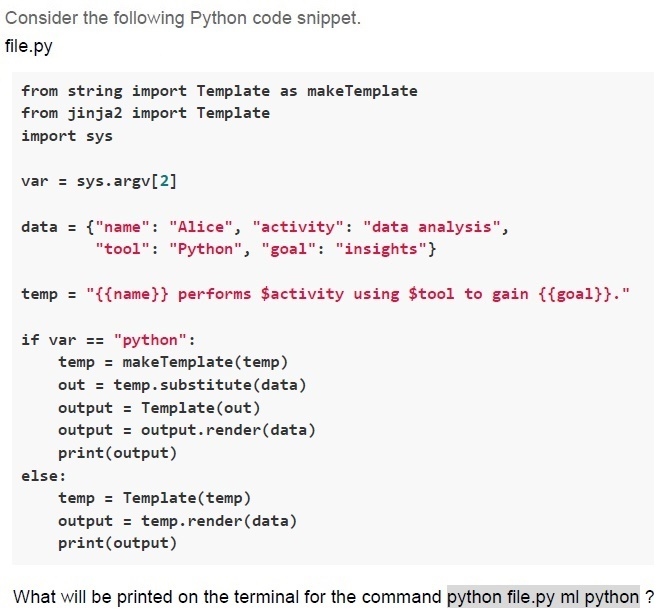Click the output.render(data) call
Viewport: 660px width, 616px height.
[x=228, y=430]
